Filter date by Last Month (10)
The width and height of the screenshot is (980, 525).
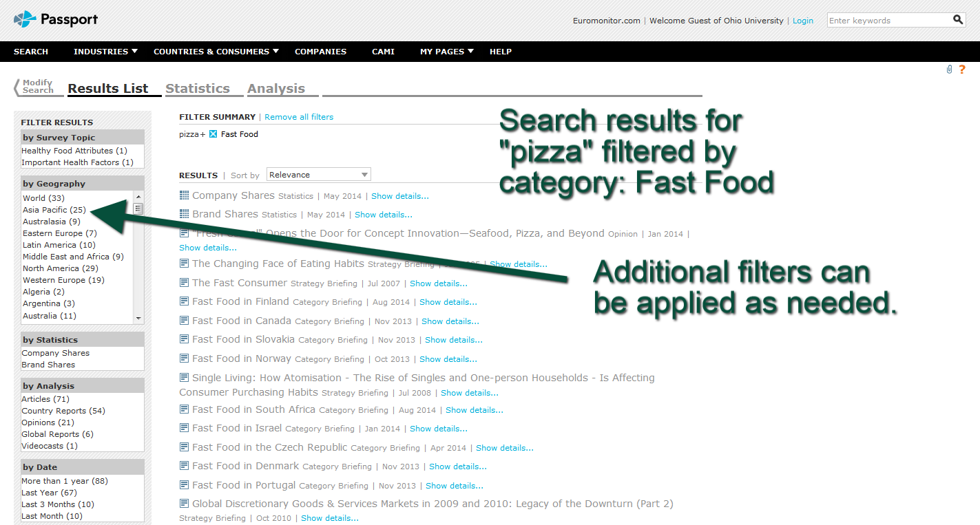coord(52,516)
